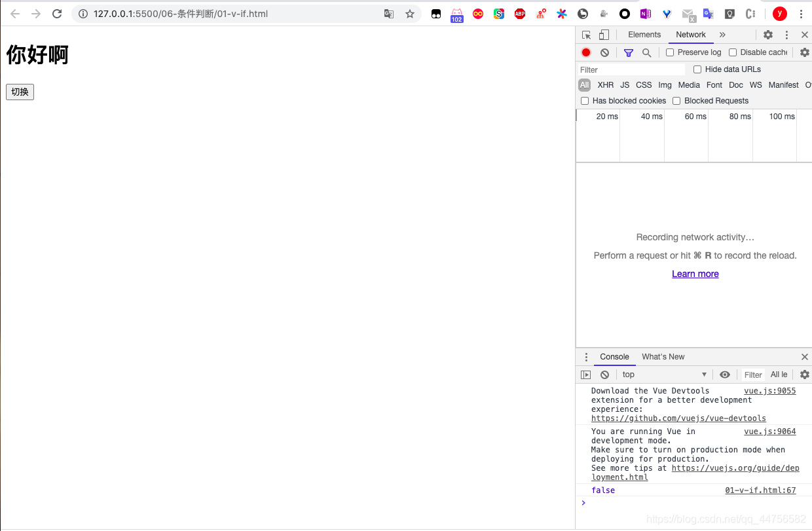
Task: Open DevTools customize three-dot menu
Action: point(786,35)
